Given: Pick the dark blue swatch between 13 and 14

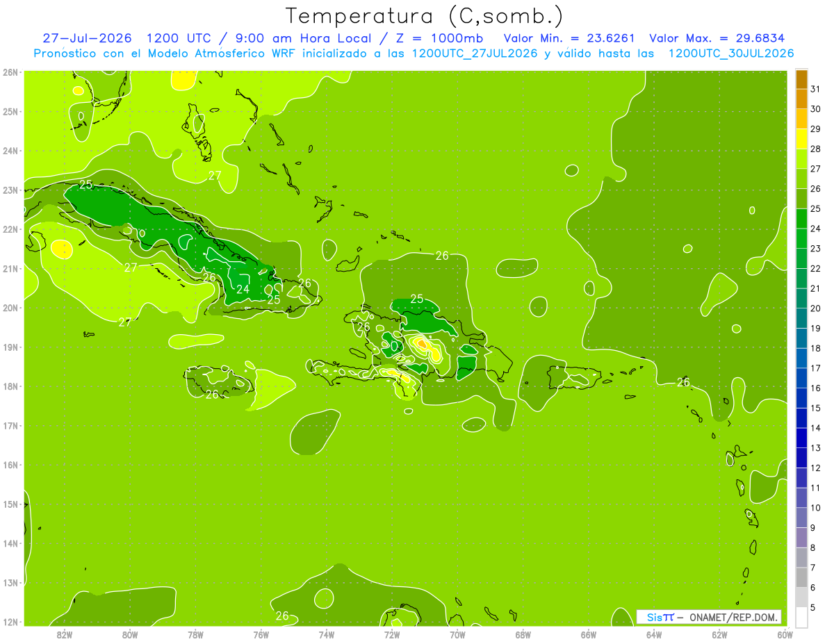Looking at the screenshot, I should point(801,438).
